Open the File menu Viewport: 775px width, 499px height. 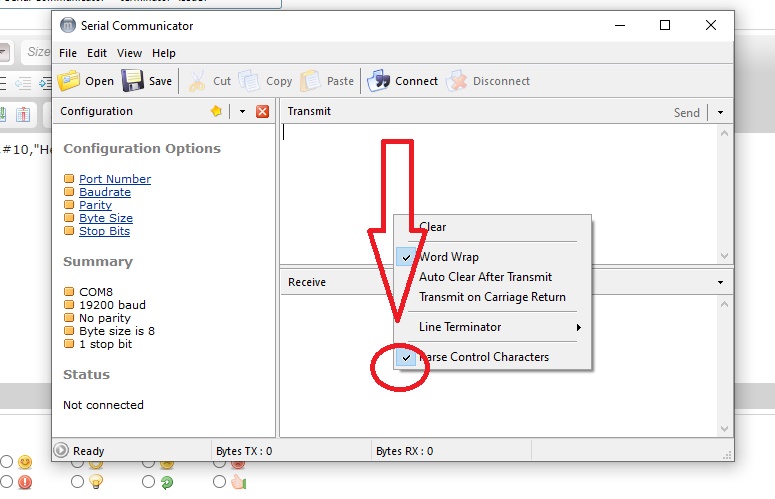(67, 53)
